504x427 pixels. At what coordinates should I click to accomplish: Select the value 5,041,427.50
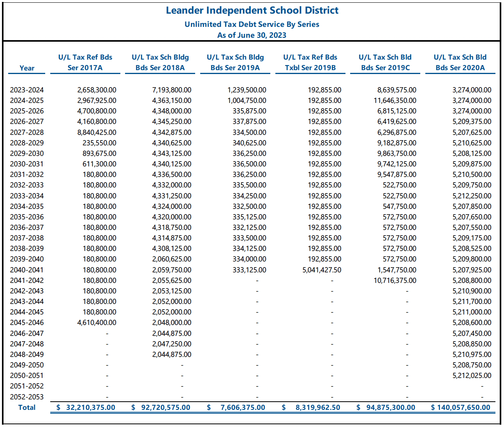pos(322,270)
